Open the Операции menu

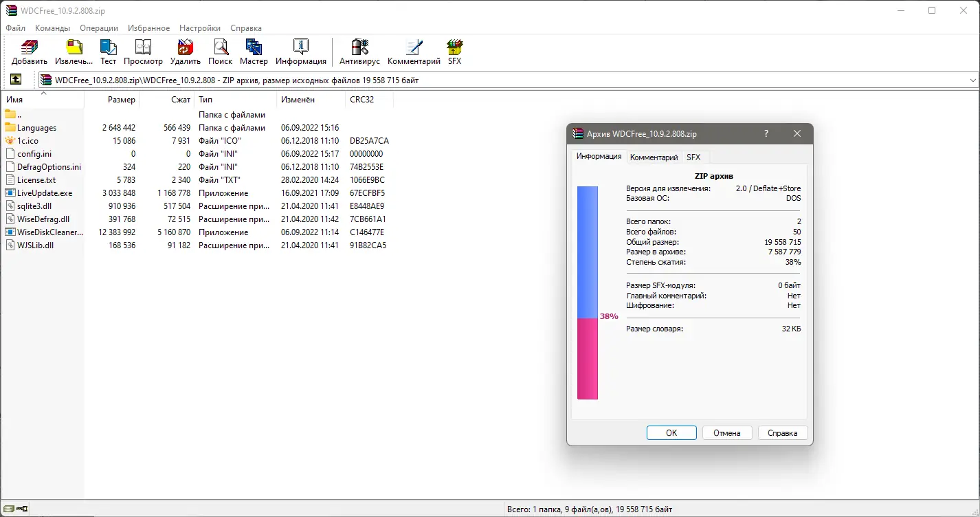click(98, 28)
